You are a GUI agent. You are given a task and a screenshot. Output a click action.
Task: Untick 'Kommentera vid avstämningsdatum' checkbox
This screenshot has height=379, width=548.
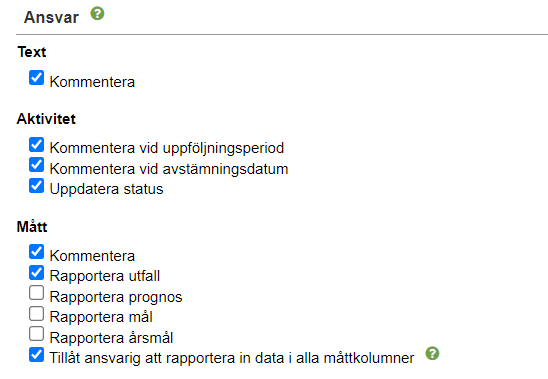tap(37, 165)
